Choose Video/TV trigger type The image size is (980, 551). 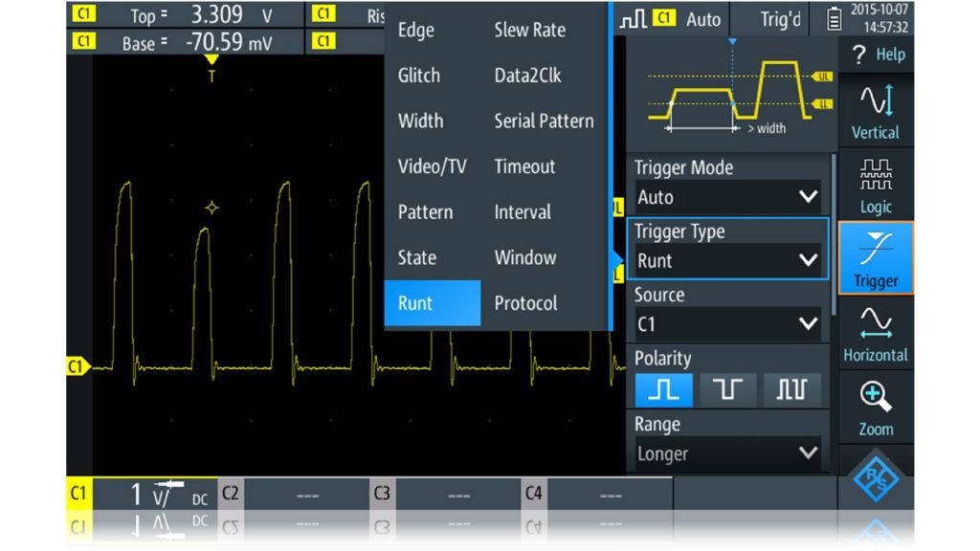(x=432, y=166)
